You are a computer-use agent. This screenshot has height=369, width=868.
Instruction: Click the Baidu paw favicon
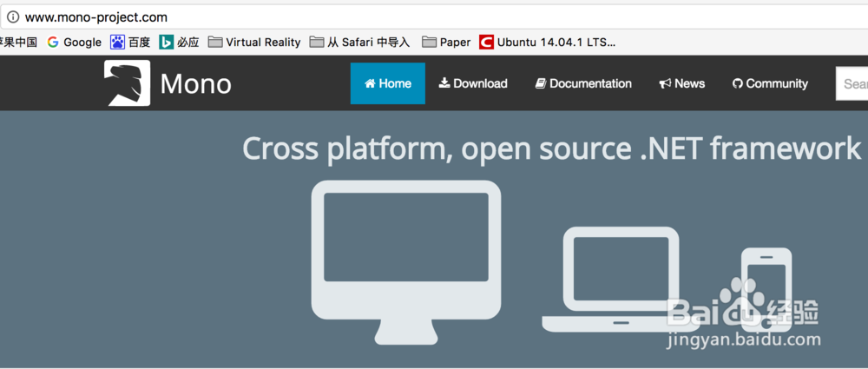(x=117, y=42)
